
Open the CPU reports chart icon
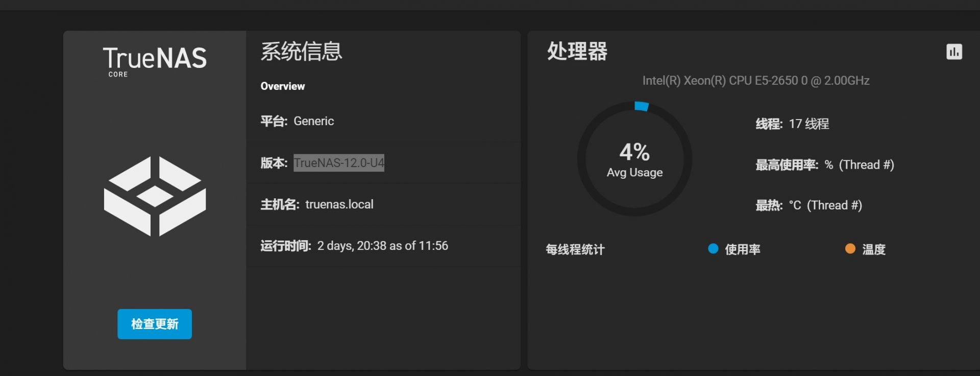pyautogui.click(x=954, y=52)
